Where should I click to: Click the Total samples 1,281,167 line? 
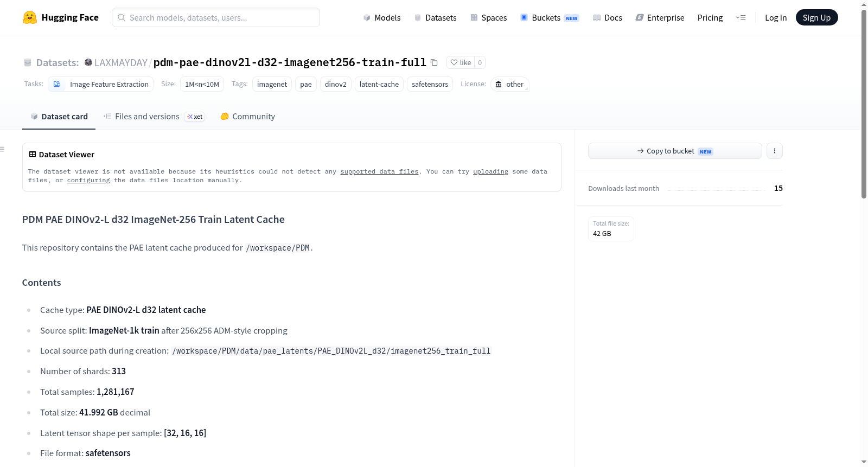pyautogui.click(x=87, y=392)
